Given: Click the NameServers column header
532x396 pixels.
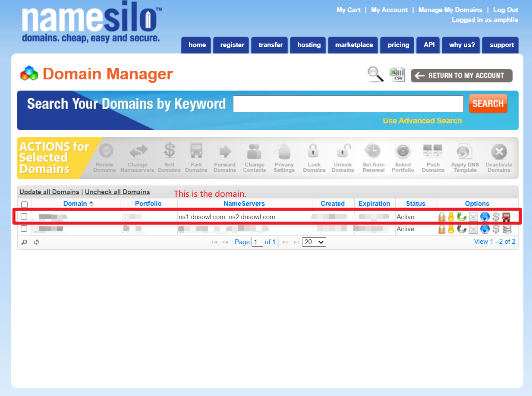Looking at the screenshot, I should pos(244,204).
